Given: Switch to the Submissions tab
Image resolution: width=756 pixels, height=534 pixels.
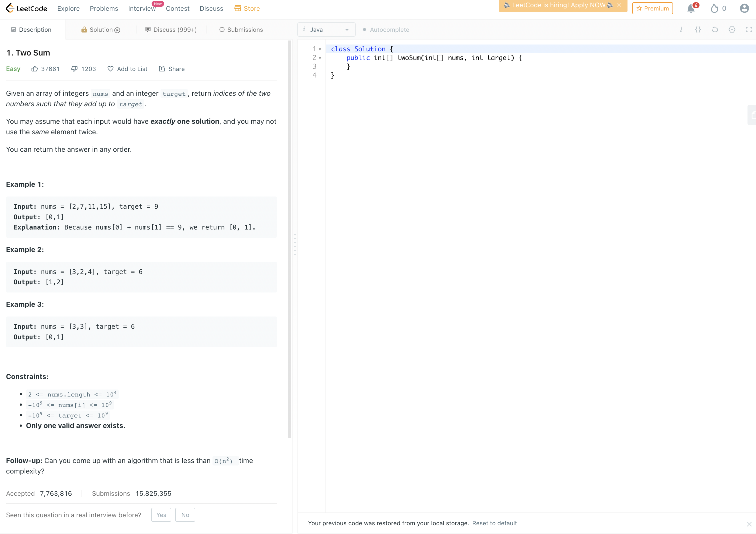Looking at the screenshot, I should (x=241, y=30).
